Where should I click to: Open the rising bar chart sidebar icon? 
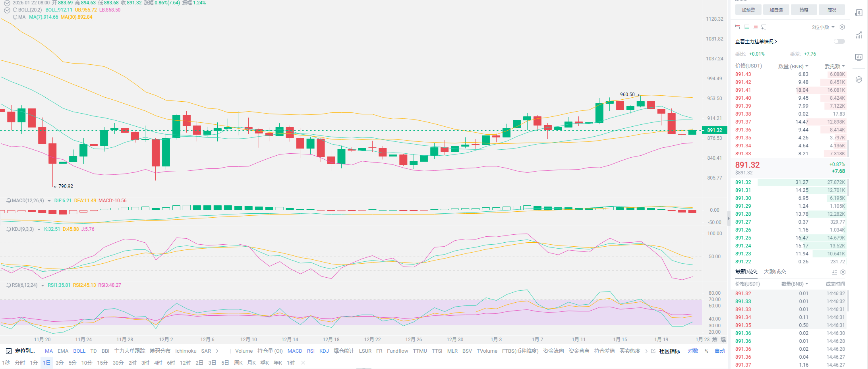pyautogui.click(x=859, y=35)
